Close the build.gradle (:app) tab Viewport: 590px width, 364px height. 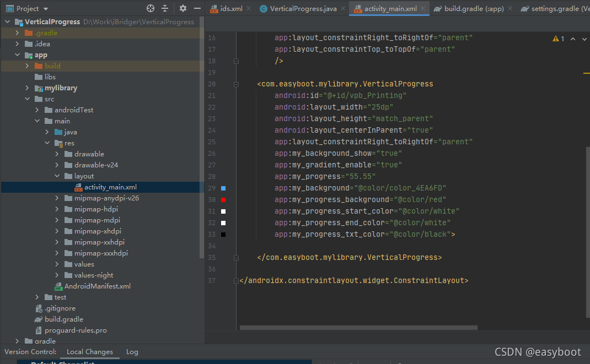point(510,8)
